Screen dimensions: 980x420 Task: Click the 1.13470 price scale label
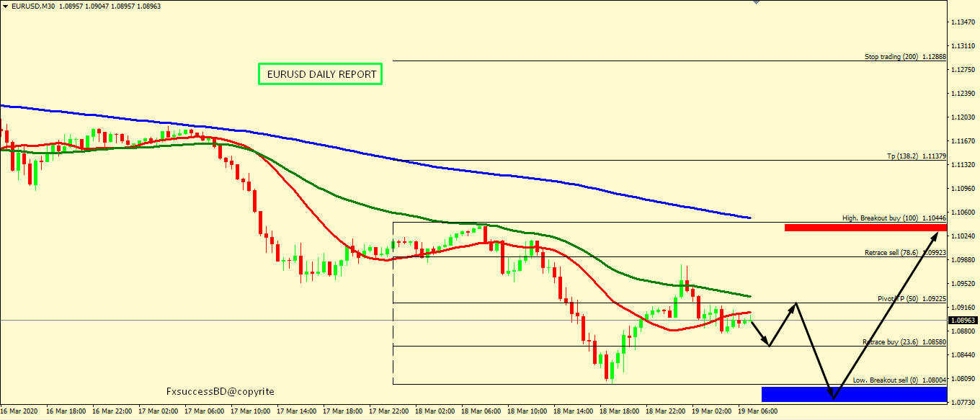[963, 22]
